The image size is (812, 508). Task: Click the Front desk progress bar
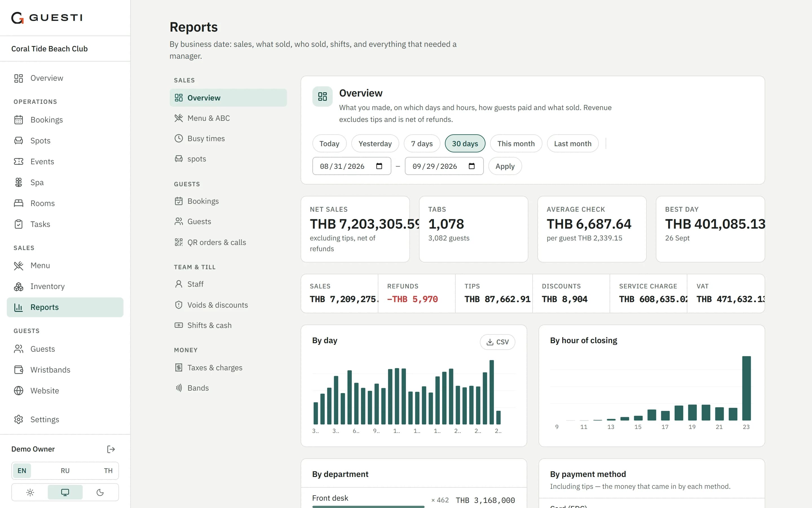click(x=368, y=506)
